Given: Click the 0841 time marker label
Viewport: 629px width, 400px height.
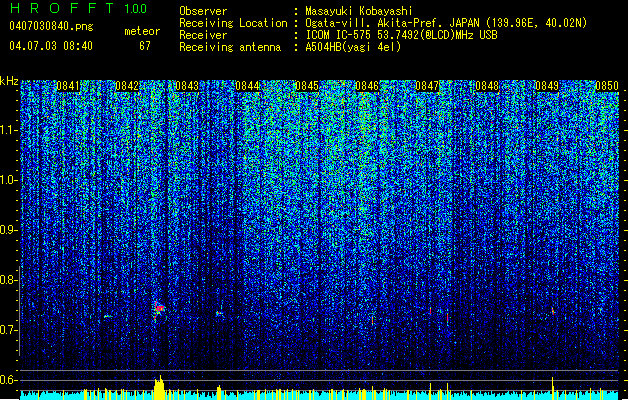Looking at the screenshot, I should pos(67,86).
